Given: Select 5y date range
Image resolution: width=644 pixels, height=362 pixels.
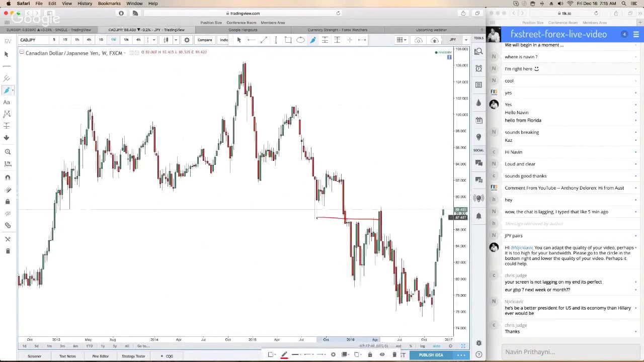Looking at the screenshot, I should pos(115,346).
